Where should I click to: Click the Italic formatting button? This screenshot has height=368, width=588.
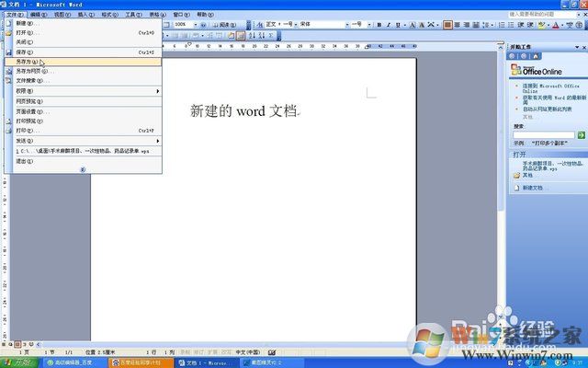click(389, 25)
